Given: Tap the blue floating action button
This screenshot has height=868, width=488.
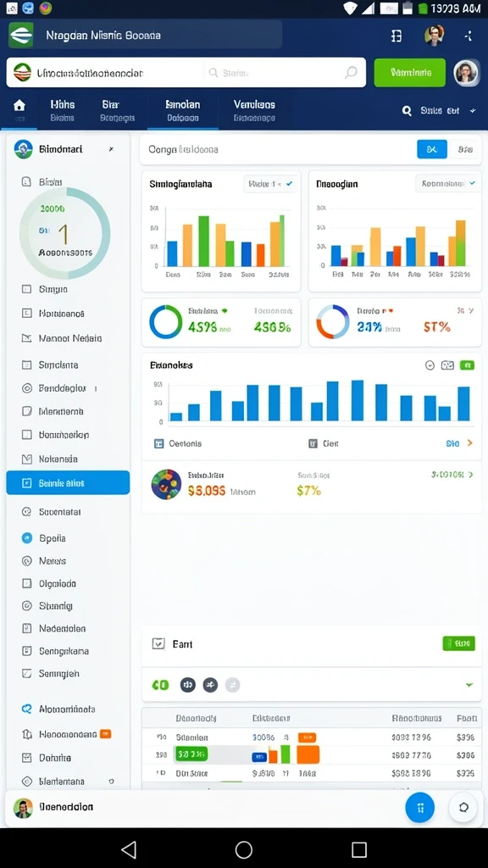Looking at the screenshot, I should (420, 807).
